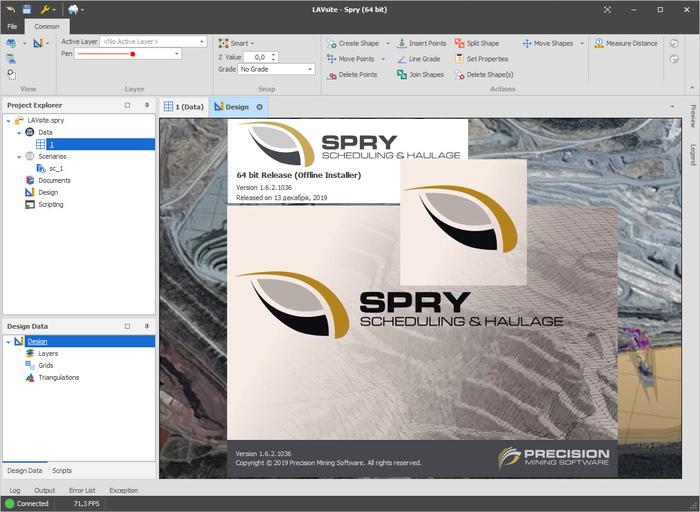700x512 pixels.
Task: Click the Delete Points tool
Action: (352, 74)
